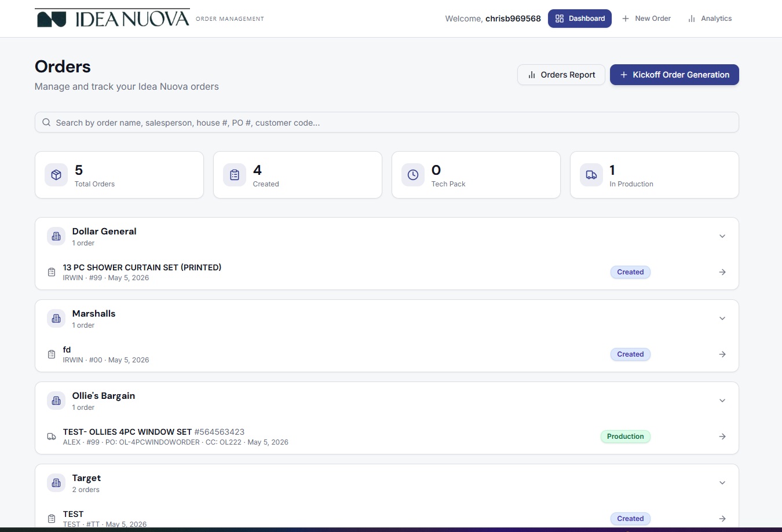Open 13 PC SHOWER CURTAIN SET order
This screenshot has height=532, width=782.
[x=142, y=267]
